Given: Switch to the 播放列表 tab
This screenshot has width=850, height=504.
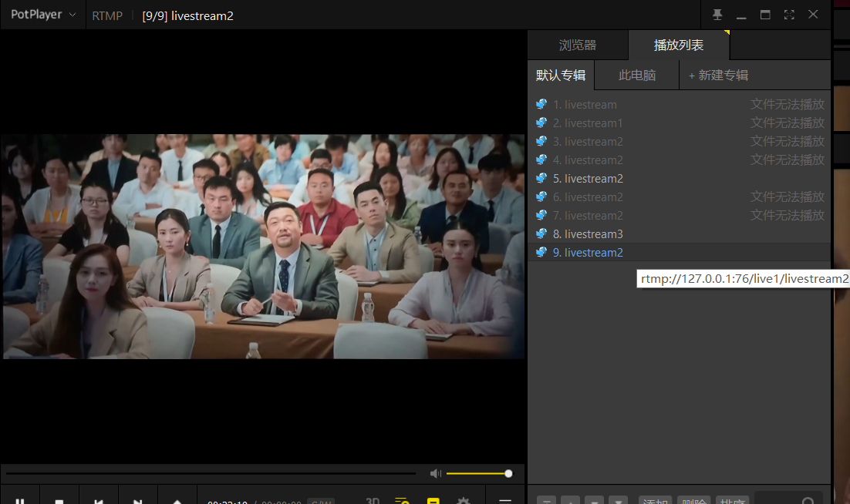Looking at the screenshot, I should pos(679,45).
